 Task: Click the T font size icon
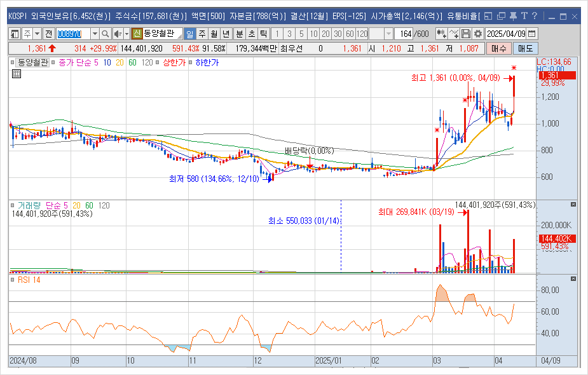(524, 16)
